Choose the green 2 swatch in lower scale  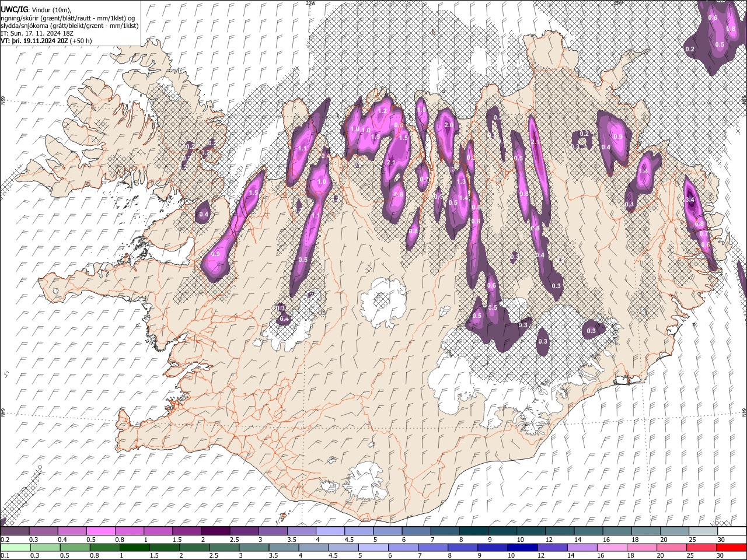click(x=194, y=547)
